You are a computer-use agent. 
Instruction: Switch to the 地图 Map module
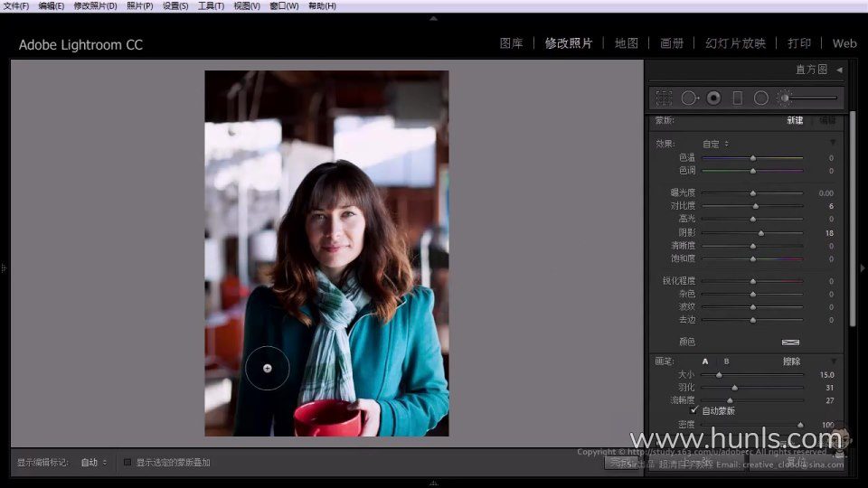coord(626,43)
